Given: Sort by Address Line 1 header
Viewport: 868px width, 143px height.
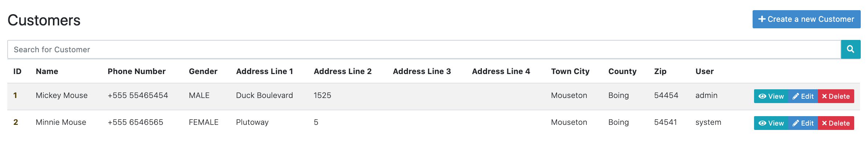Looking at the screenshot, I should [265, 71].
